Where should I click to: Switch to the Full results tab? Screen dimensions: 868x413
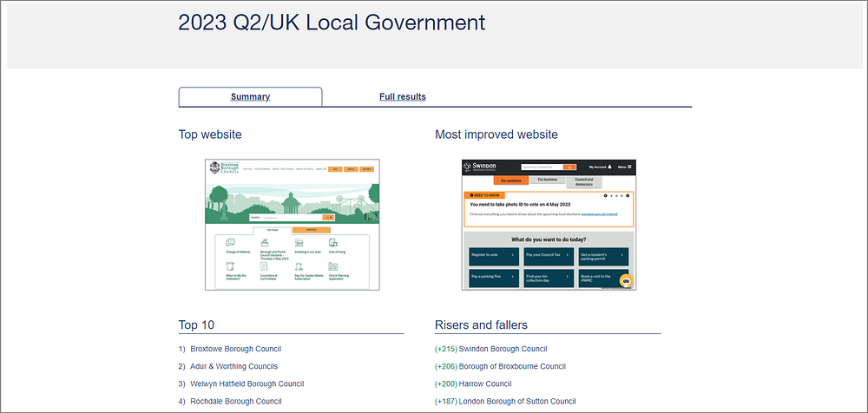403,97
